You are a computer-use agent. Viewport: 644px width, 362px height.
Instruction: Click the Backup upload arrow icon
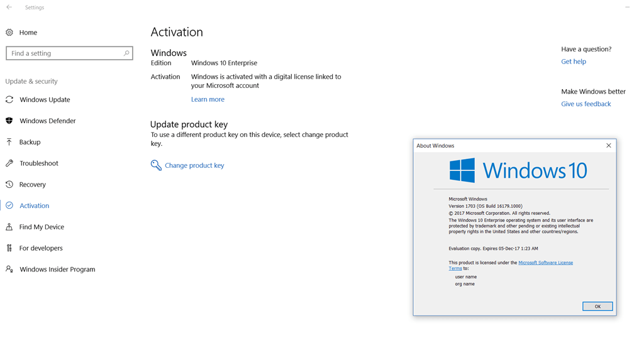[9, 142]
